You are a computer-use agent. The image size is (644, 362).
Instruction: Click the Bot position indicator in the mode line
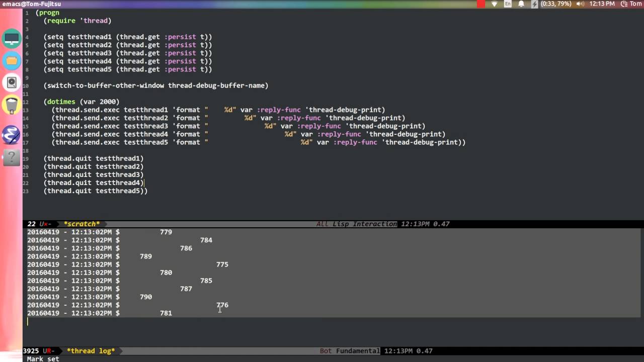(x=326, y=351)
